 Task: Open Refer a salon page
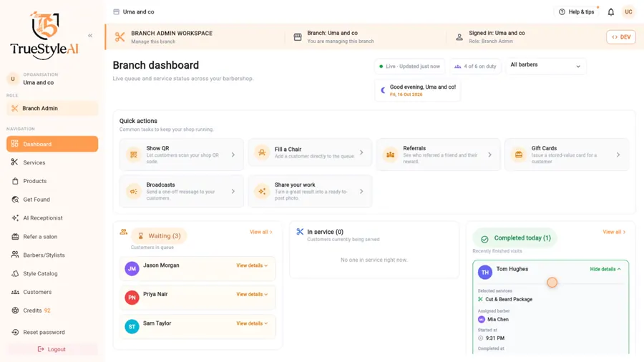[x=52, y=237]
